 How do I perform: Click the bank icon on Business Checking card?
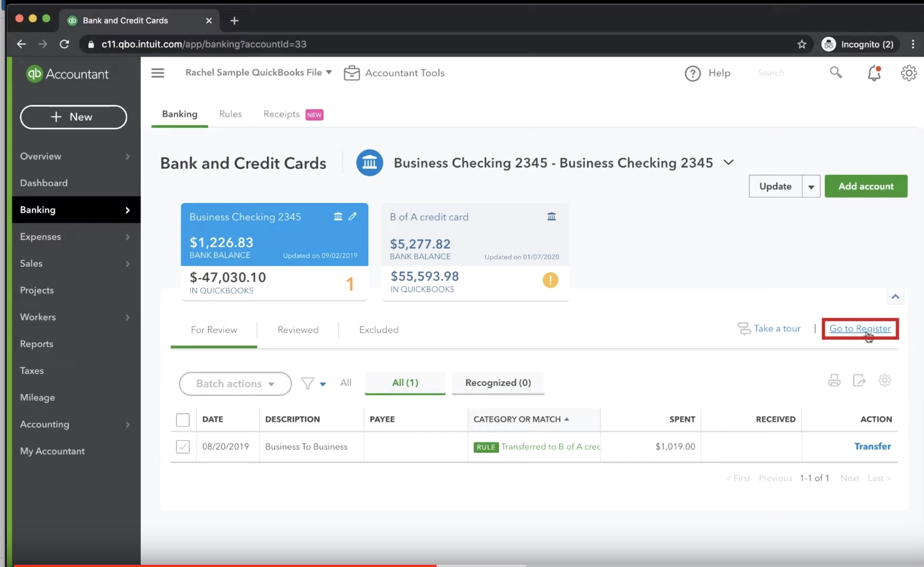click(x=338, y=216)
